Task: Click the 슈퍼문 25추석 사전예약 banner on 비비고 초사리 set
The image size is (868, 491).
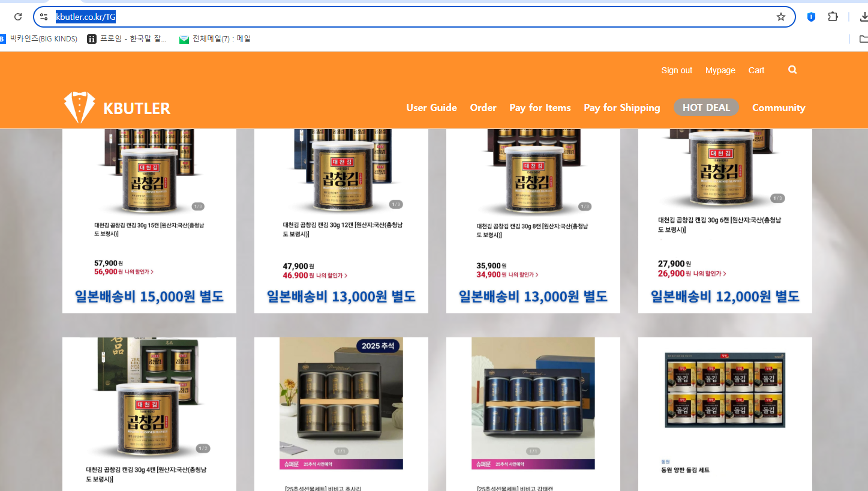Action: [x=341, y=465]
